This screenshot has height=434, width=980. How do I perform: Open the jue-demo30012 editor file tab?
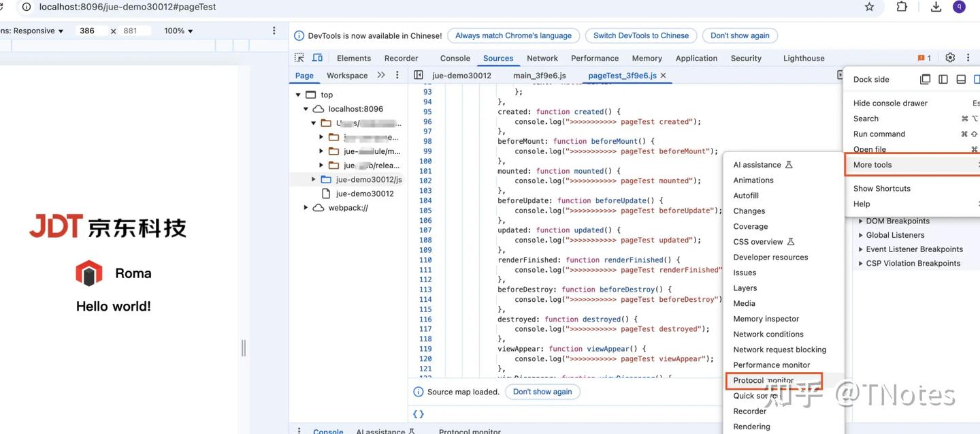coord(461,75)
